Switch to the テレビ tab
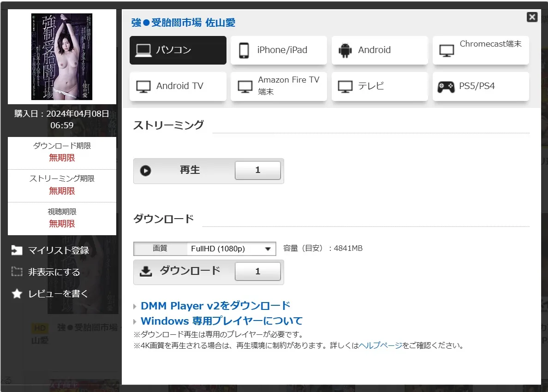The image size is (548, 392). [x=380, y=86]
